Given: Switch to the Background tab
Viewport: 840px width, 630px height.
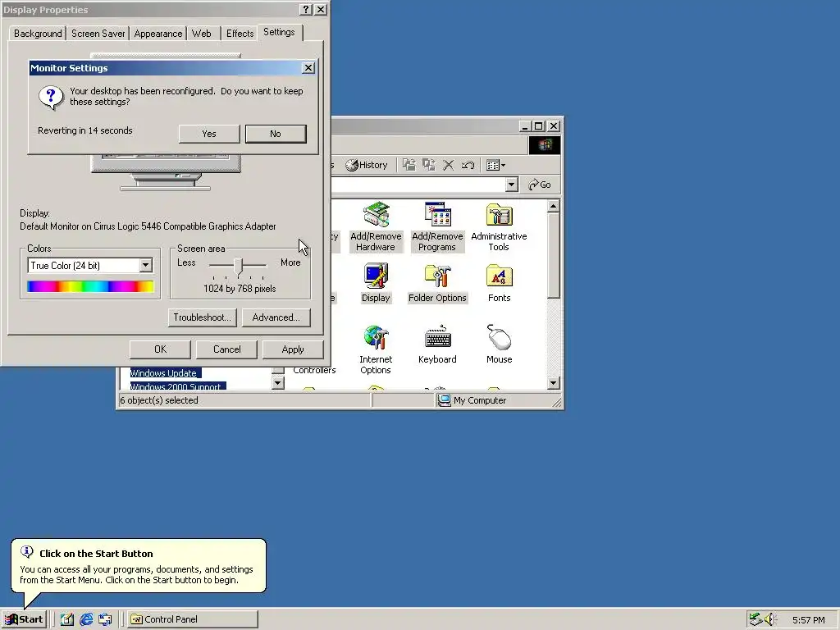Looking at the screenshot, I should click(38, 33).
